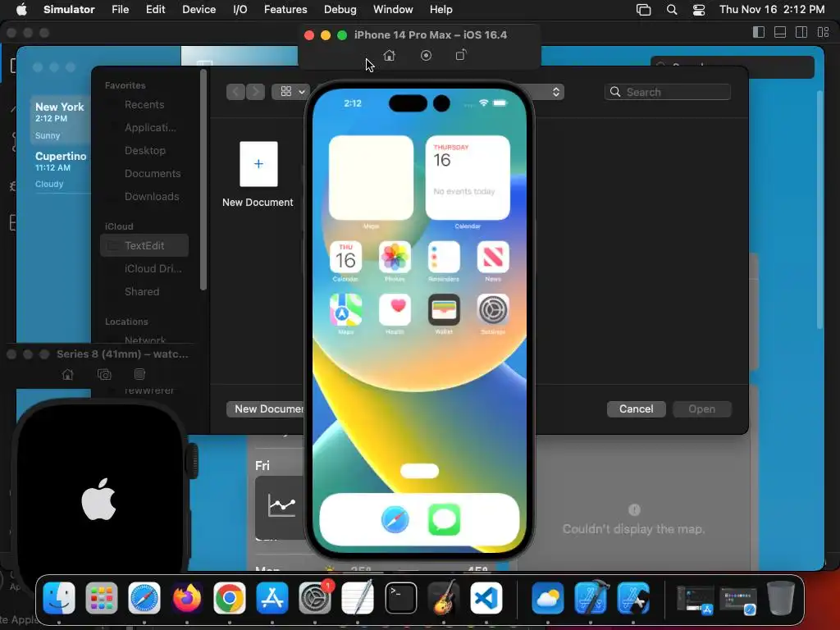The image size is (840, 630).
Task: Select New York in Weather sidebar
Action: click(x=59, y=121)
